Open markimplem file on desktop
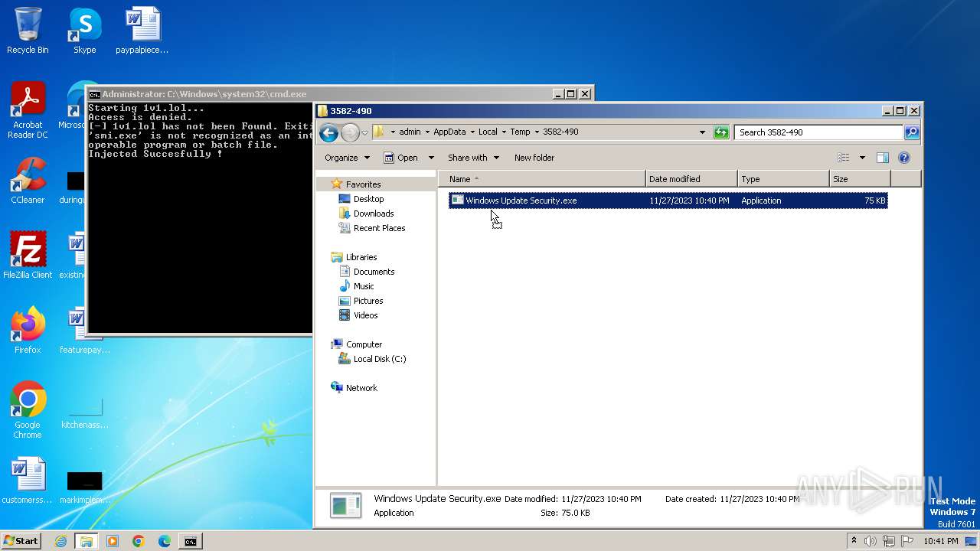980x551 pixels. coord(85,487)
